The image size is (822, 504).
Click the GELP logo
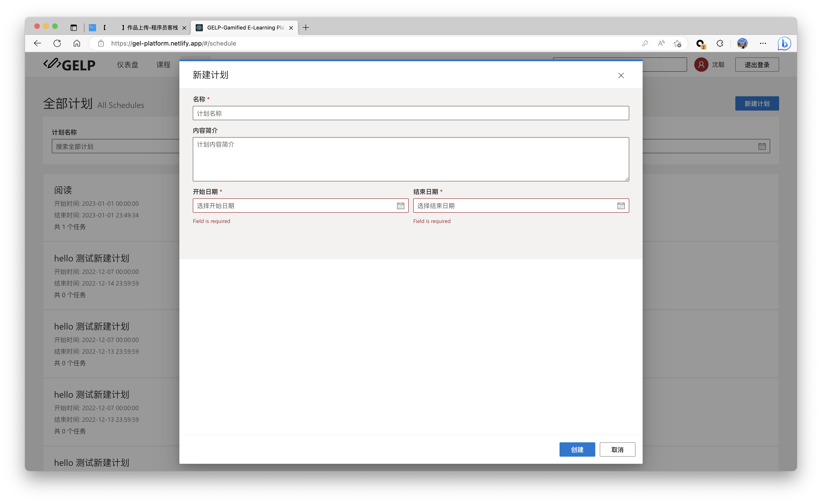coord(69,65)
